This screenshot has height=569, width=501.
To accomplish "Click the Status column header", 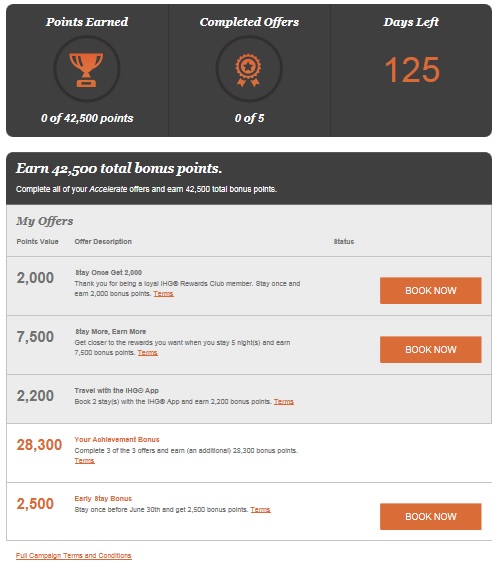I will (x=344, y=241).
